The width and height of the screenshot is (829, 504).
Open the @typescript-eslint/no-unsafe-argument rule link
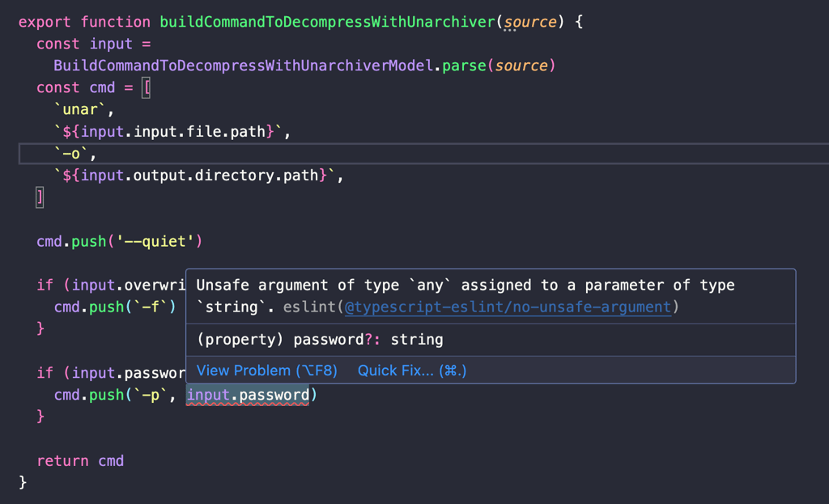pyautogui.click(x=508, y=307)
